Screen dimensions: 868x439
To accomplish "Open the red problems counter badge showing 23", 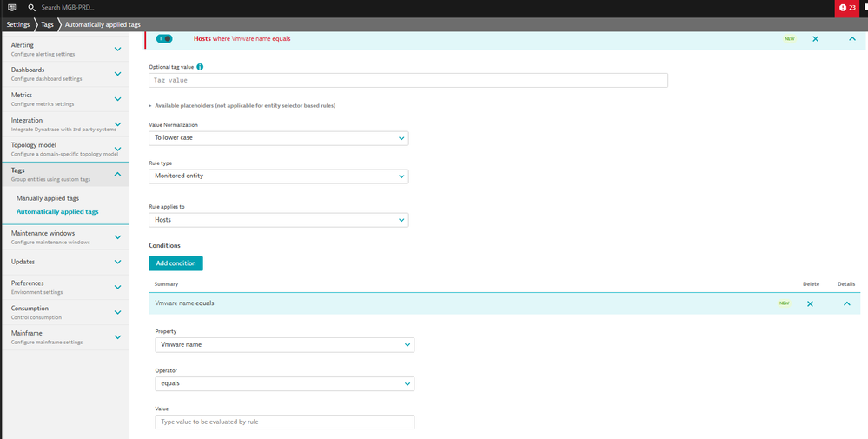I will (x=847, y=8).
